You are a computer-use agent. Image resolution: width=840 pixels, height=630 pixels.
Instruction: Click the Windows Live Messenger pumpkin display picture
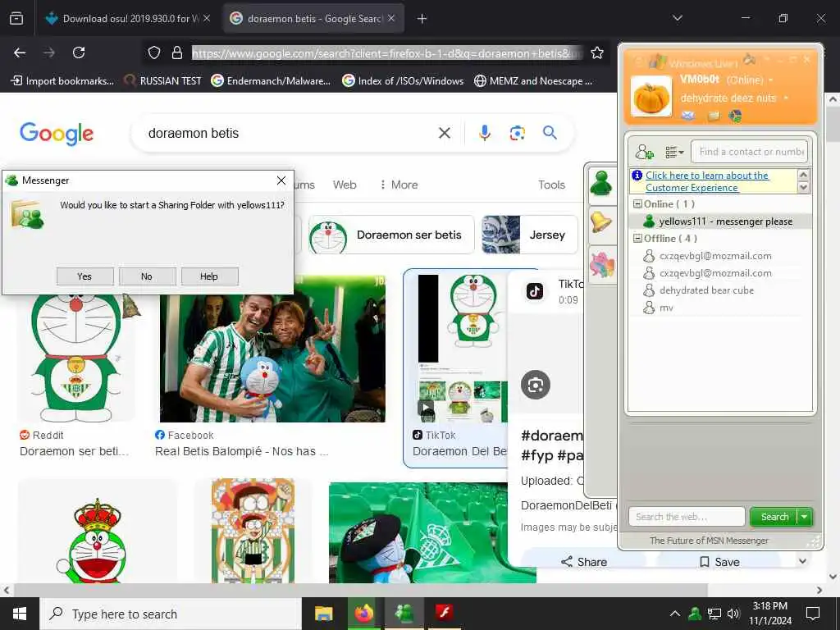[x=651, y=97]
